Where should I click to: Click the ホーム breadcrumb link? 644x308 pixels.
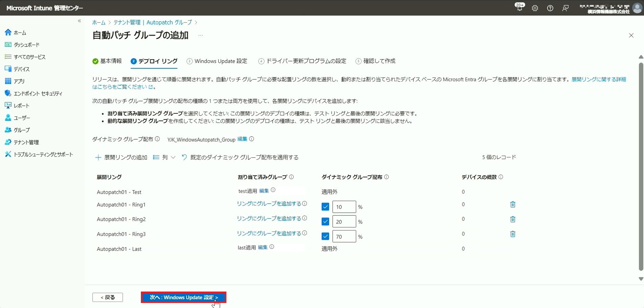click(x=99, y=22)
